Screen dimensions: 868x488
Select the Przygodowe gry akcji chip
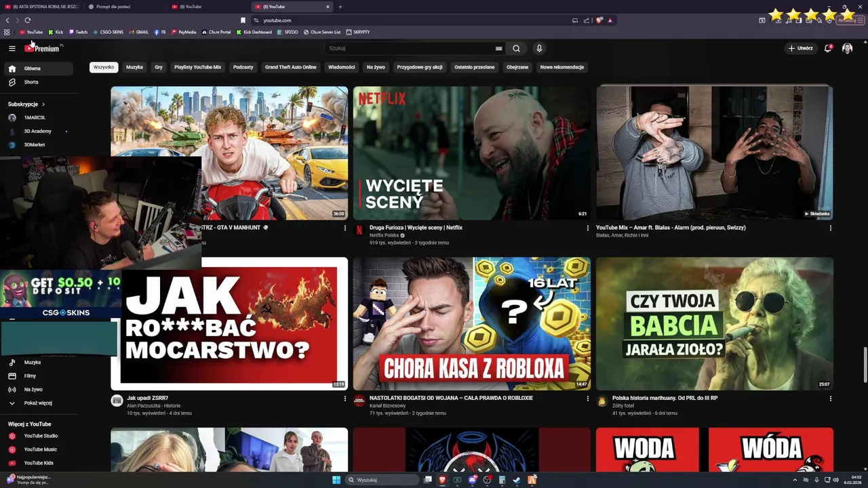[420, 67]
